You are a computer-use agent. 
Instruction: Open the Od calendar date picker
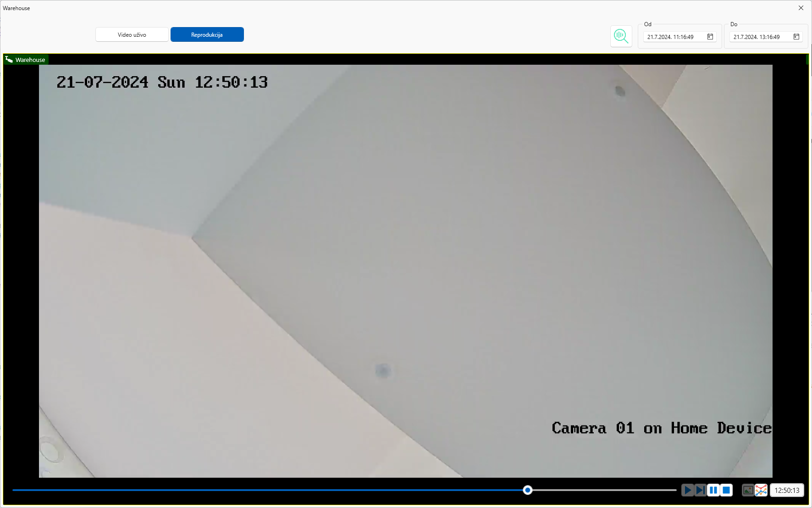(709, 36)
